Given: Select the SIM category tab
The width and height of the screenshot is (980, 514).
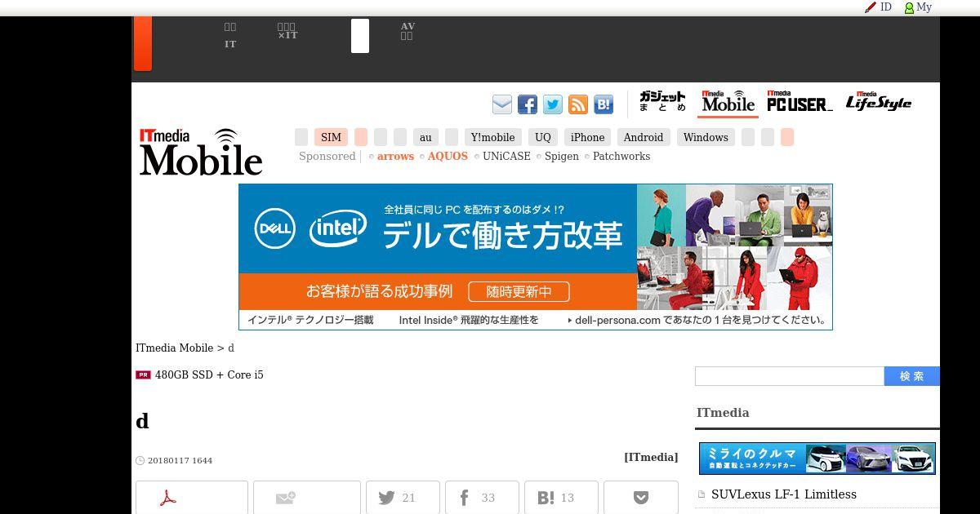Looking at the screenshot, I should 331,137.
